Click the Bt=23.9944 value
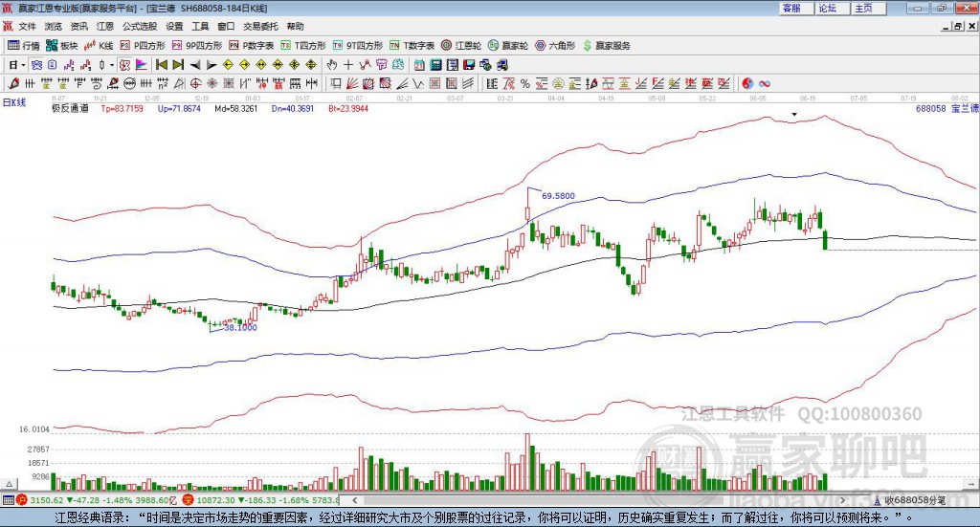This screenshot has width=980, height=527. 348,109
